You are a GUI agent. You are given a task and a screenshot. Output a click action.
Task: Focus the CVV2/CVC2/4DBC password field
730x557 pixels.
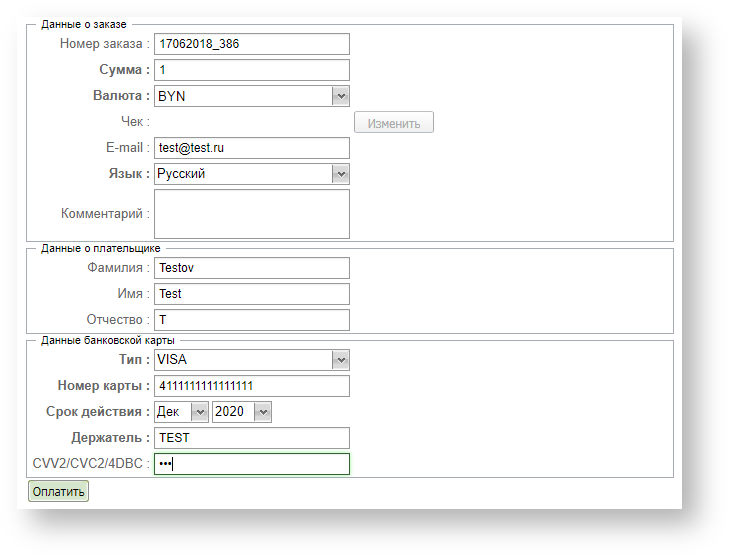[x=251, y=464]
